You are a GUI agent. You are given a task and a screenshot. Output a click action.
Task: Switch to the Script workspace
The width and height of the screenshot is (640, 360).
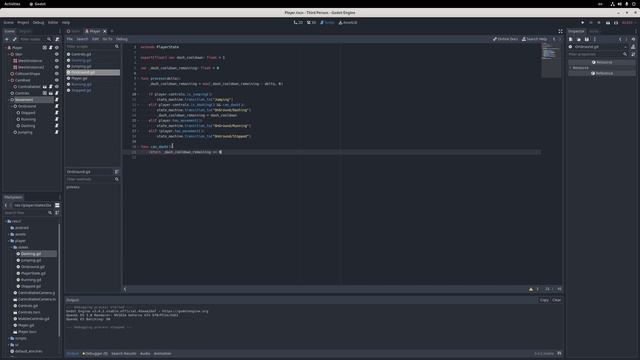[x=327, y=22]
